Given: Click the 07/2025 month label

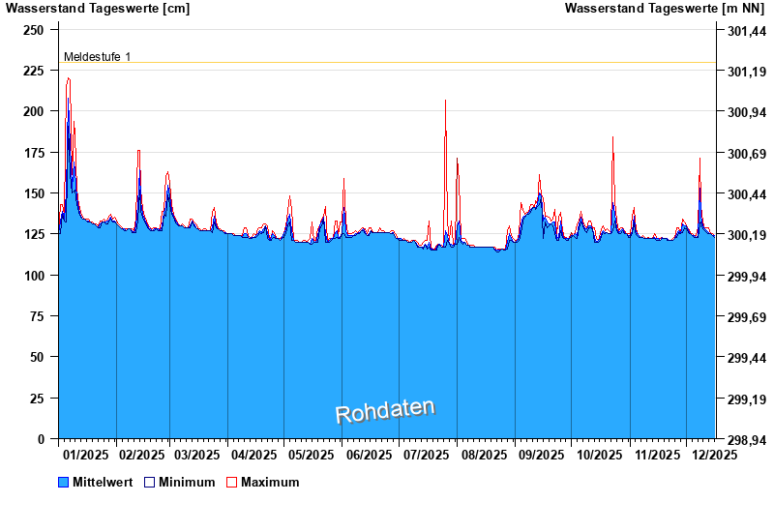Looking at the screenshot, I should 427,455.
